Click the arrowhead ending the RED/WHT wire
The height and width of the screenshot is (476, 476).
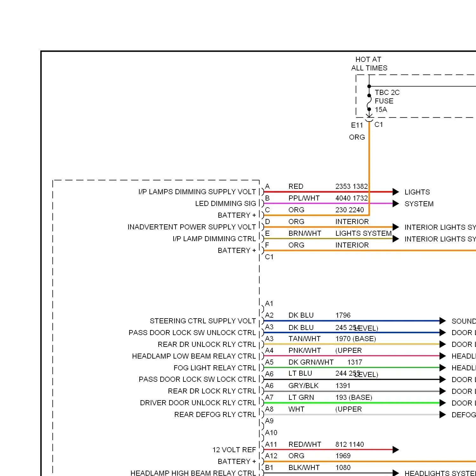click(396, 450)
